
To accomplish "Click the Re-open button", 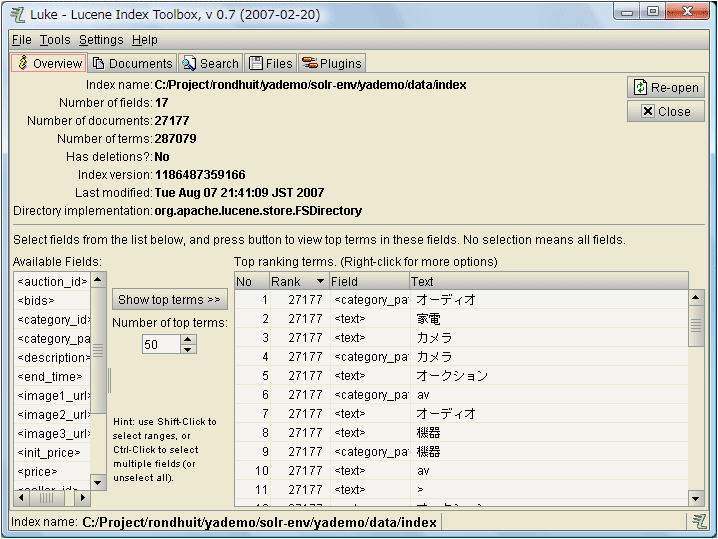I will click(x=666, y=87).
